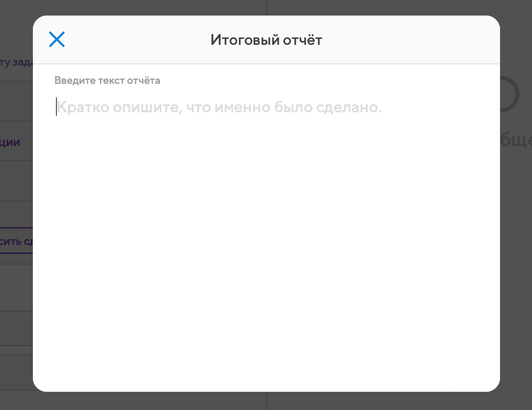Viewport: 532px width, 410px height.
Task: Select the dimmed ции heading behind the dialog
Action: (10, 142)
